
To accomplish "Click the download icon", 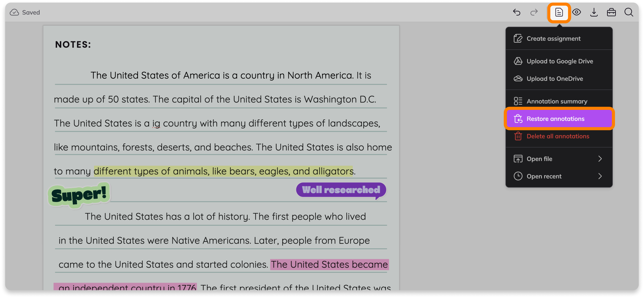I will pyautogui.click(x=594, y=12).
